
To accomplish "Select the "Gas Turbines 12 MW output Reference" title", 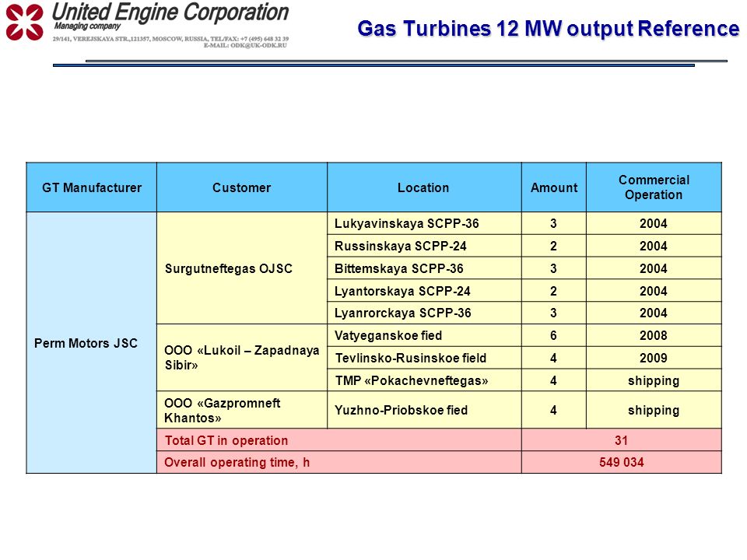I will (549, 29).
